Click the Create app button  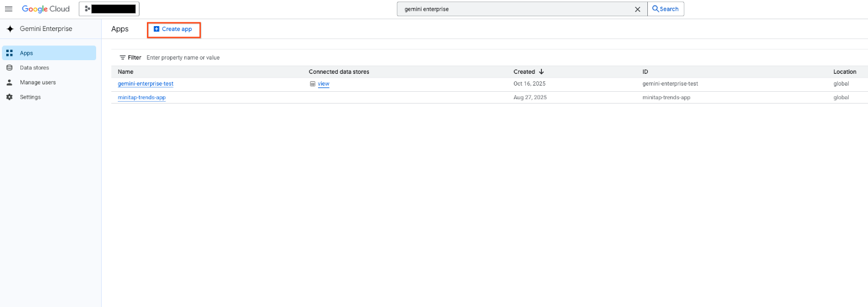click(x=173, y=29)
